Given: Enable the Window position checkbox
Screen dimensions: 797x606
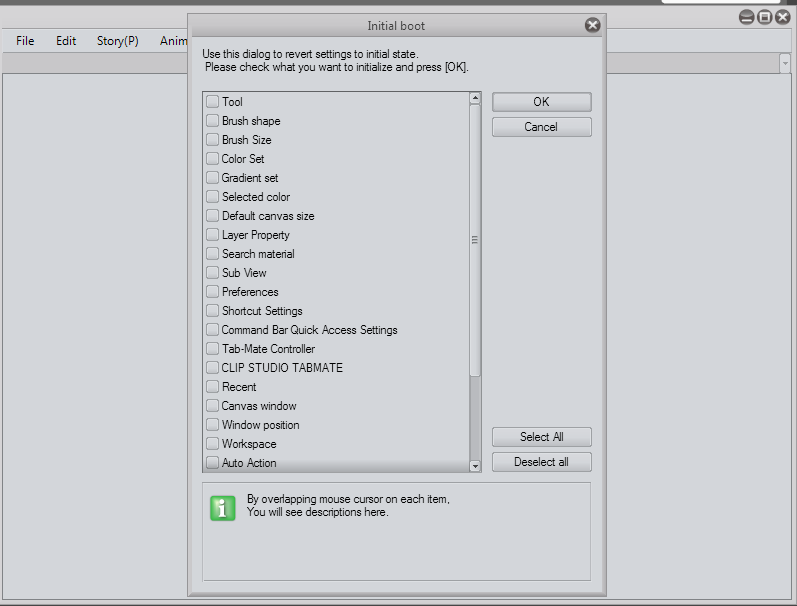Looking at the screenshot, I should 212,425.
